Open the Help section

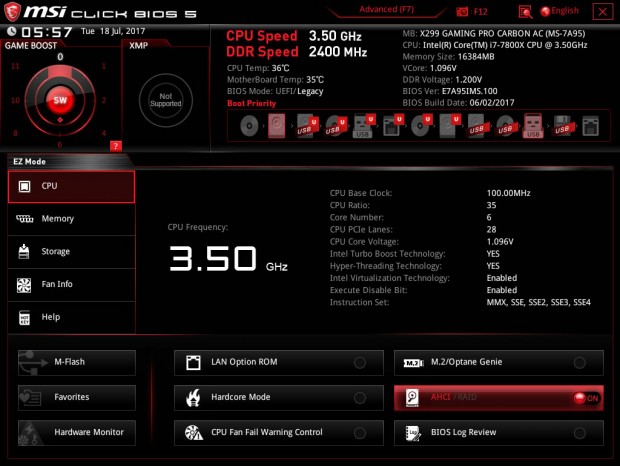coord(71,318)
